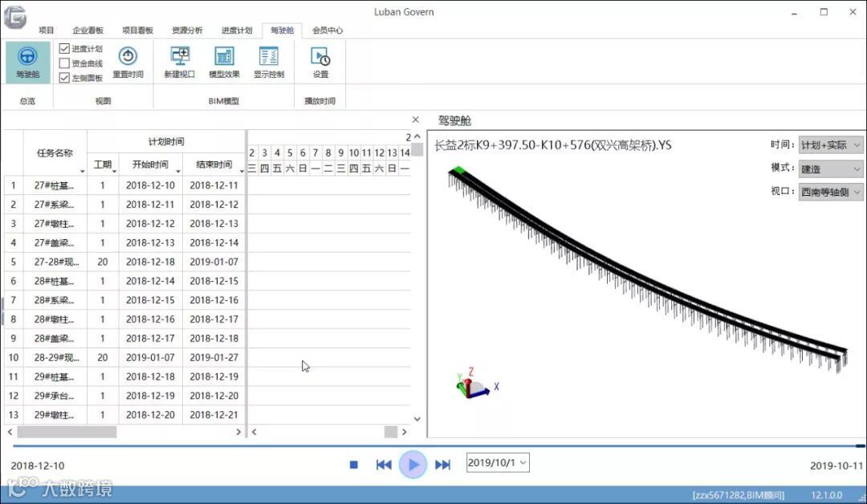Click the Gantt vertical scroll up arrow
Screen dimensions: 867x504
coord(417,136)
